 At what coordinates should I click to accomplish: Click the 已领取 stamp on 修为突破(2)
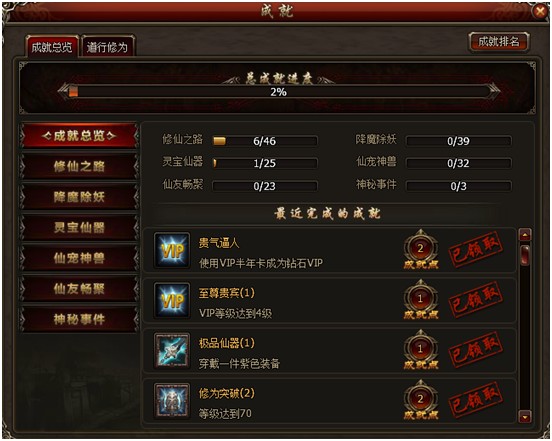coord(475,400)
